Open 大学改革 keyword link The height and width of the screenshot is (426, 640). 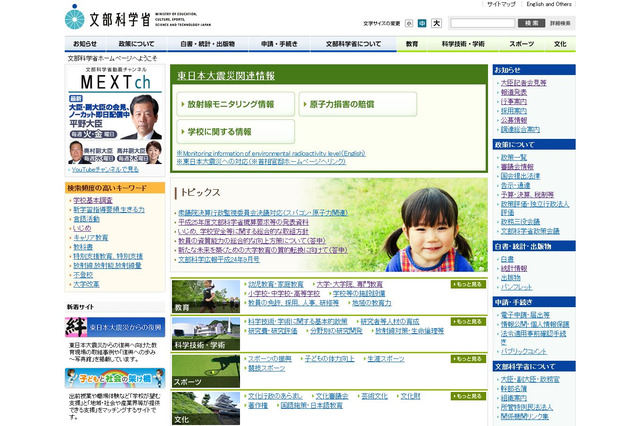[x=86, y=284]
